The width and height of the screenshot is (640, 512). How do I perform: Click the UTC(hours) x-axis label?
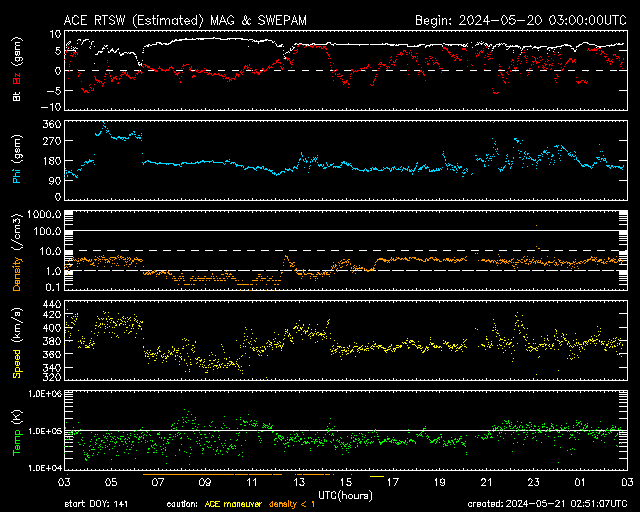click(x=345, y=493)
